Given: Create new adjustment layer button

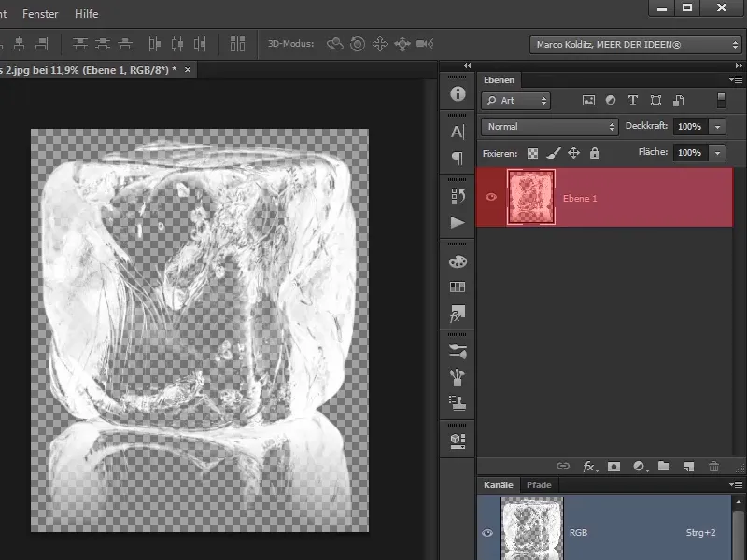Looking at the screenshot, I should (640, 467).
